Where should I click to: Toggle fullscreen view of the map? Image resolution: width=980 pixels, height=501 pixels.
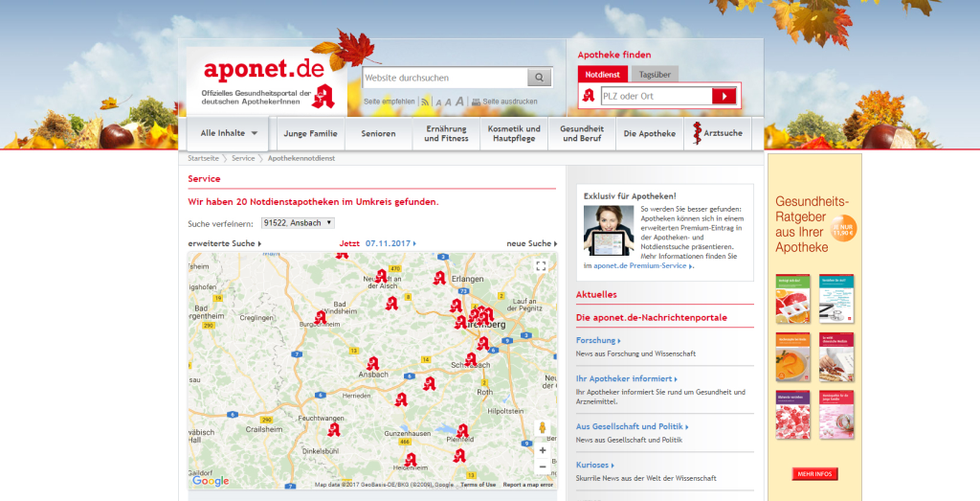(x=542, y=265)
